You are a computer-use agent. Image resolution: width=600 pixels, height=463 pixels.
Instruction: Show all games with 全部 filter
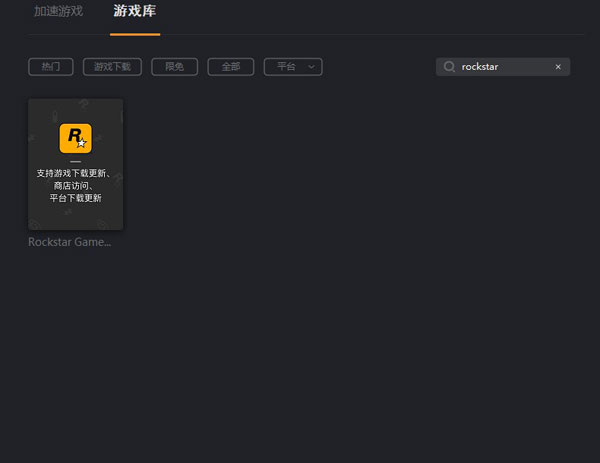coord(230,67)
